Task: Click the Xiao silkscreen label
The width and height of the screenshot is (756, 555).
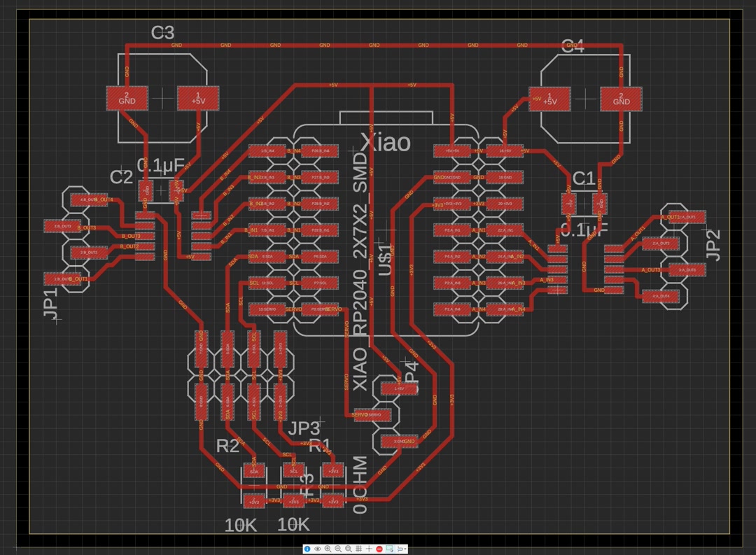Action: click(x=386, y=143)
